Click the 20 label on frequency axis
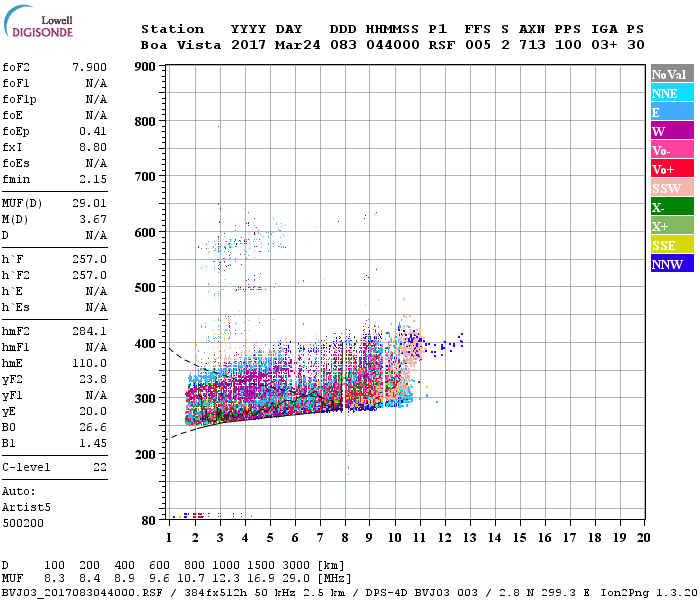This screenshot has width=700, height=600. click(x=642, y=537)
